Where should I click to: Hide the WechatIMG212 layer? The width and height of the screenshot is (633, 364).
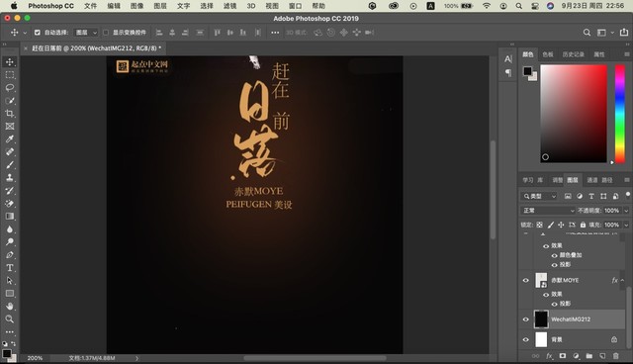[x=525, y=319]
